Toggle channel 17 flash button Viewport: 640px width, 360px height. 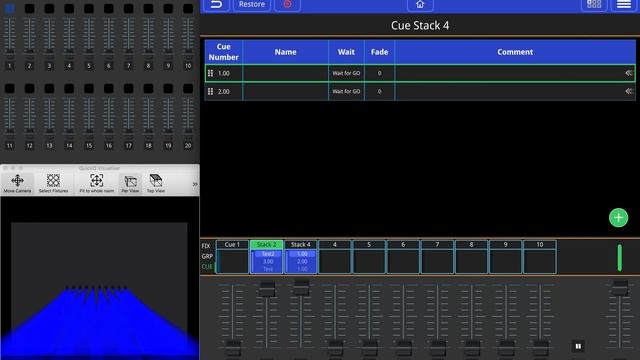click(129, 88)
